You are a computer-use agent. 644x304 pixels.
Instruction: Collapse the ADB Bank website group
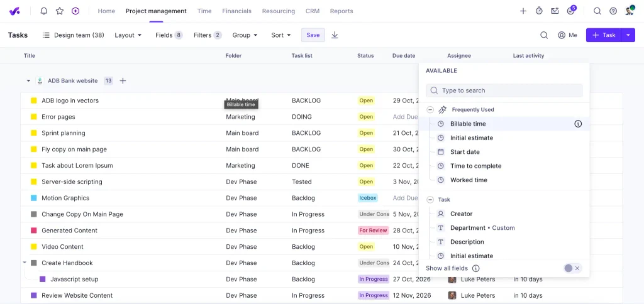click(x=28, y=81)
